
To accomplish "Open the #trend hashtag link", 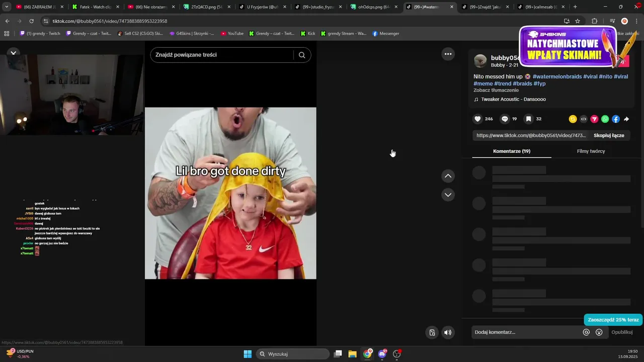I will coord(503,83).
